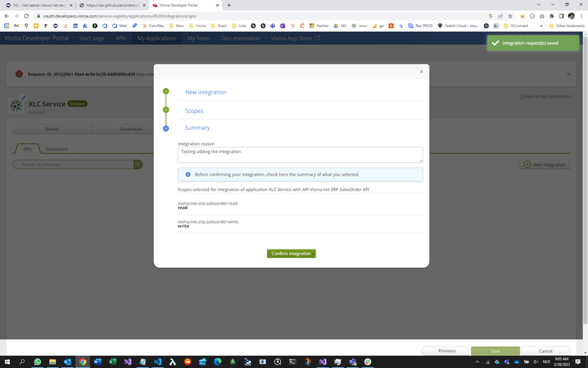Close the integration dialog with the X
Viewport: 588px width, 368px height.
coord(421,72)
